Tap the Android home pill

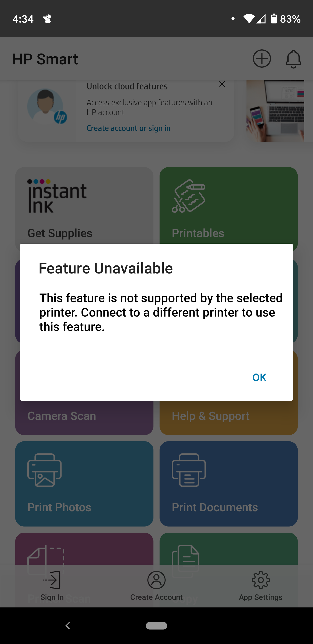tap(156, 626)
